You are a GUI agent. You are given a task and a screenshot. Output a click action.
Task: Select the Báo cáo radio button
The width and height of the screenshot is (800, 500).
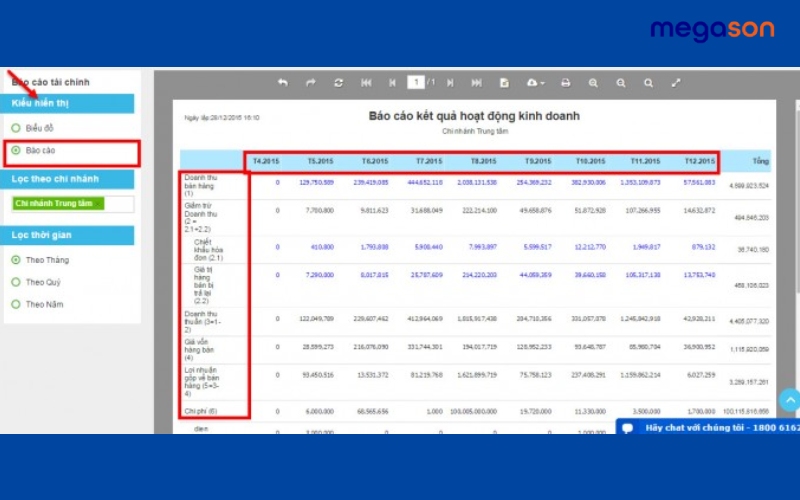pyautogui.click(x=16, y=151)
